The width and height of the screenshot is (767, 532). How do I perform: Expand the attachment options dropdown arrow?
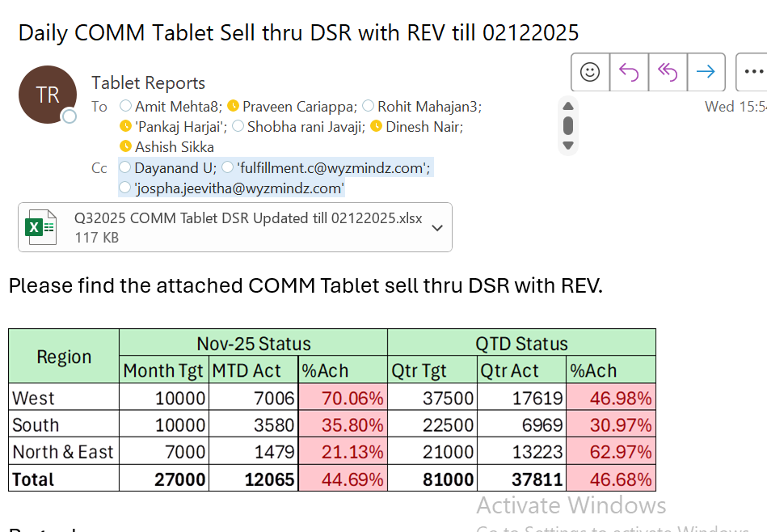(437, 227)
